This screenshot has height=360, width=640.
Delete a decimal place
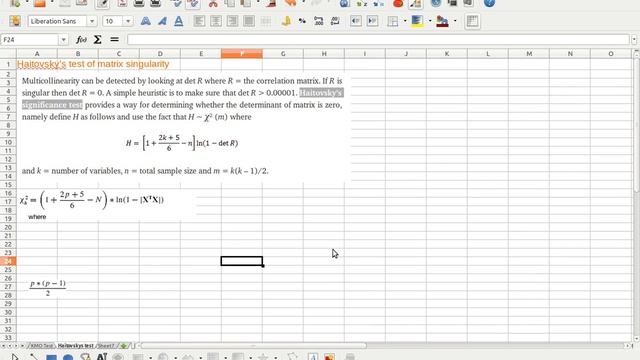[x=335, y=21]
